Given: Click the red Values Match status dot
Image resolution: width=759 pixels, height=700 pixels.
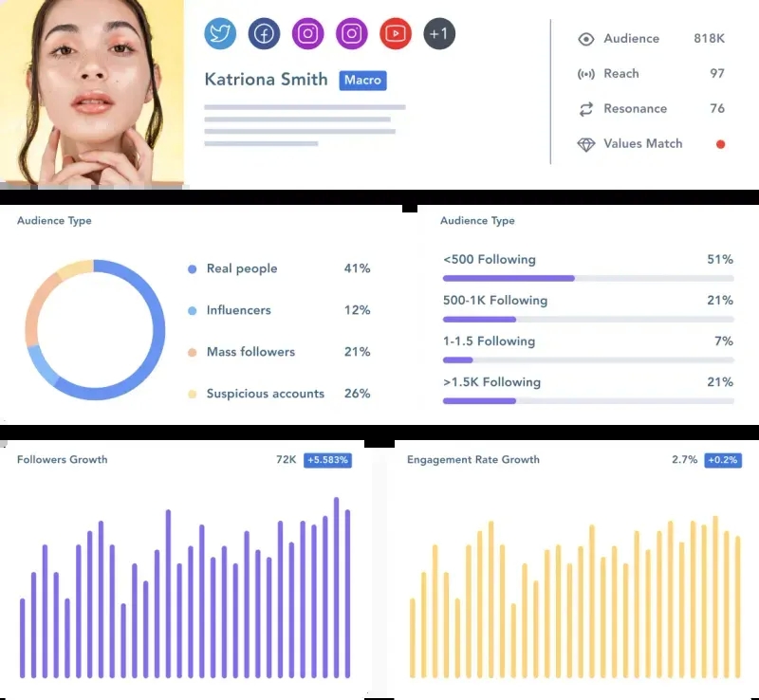Looking at the screenshot, I should (720, 144).
